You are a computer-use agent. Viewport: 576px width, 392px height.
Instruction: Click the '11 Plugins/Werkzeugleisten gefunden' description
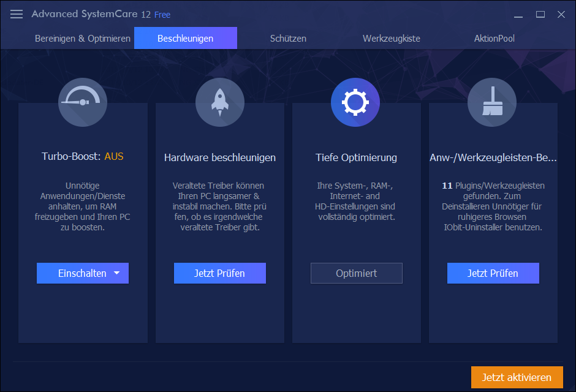(x=493, y=206)
